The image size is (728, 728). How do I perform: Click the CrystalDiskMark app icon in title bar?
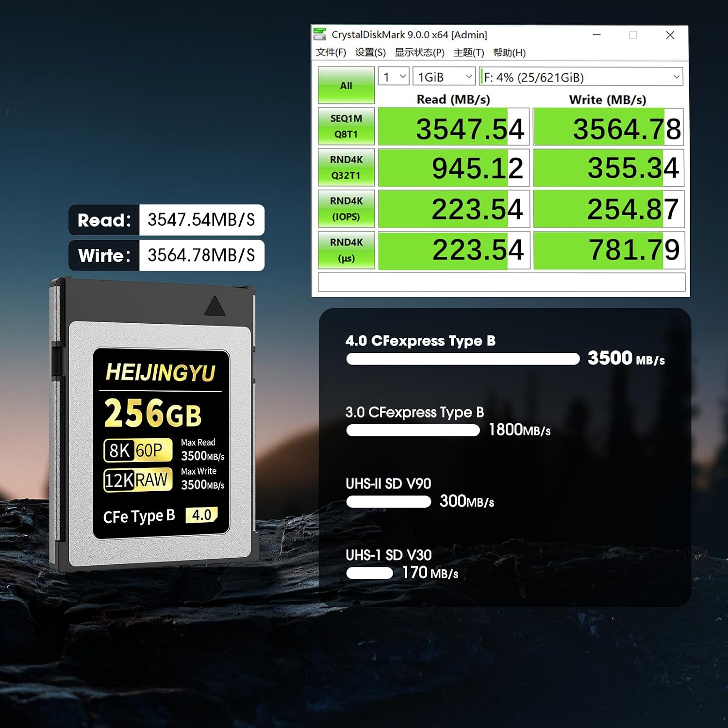[320, 34]
